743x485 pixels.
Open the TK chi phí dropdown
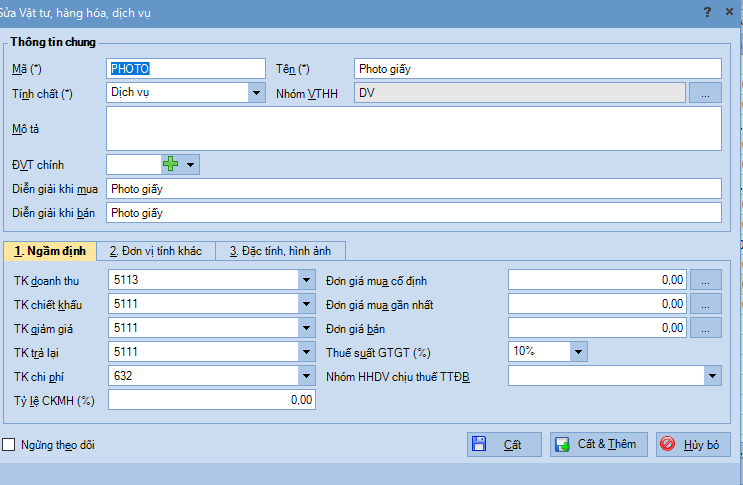click(307, 376)
